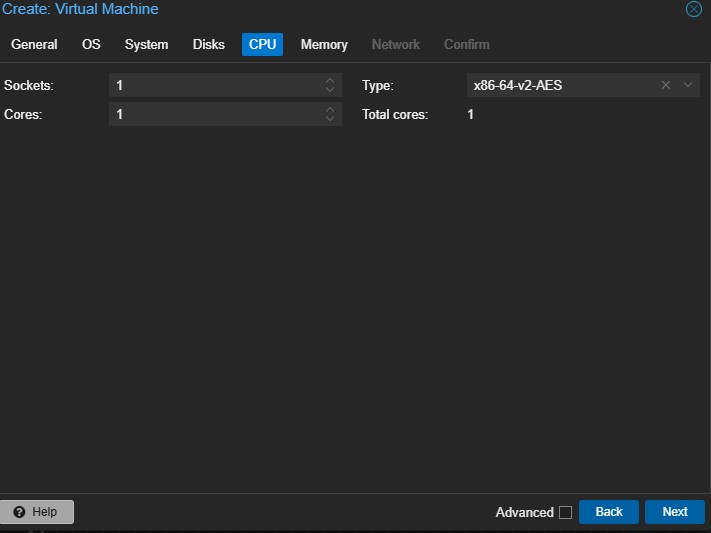Click the Total cores label
The width and height of the screenshot is (711, 533).
click(394, 114)
